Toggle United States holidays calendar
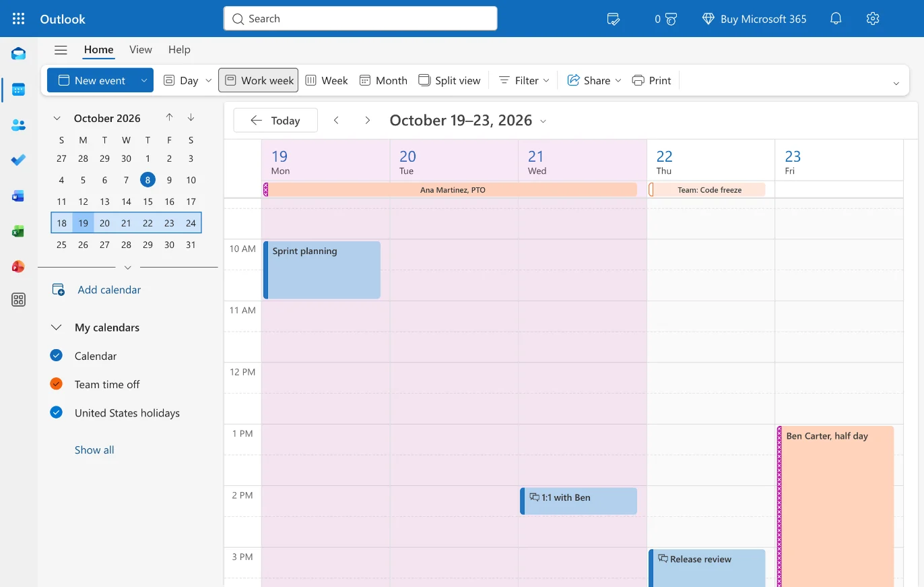Image resolution: width=924 pixels, height=587 pixels. point(56,412)
